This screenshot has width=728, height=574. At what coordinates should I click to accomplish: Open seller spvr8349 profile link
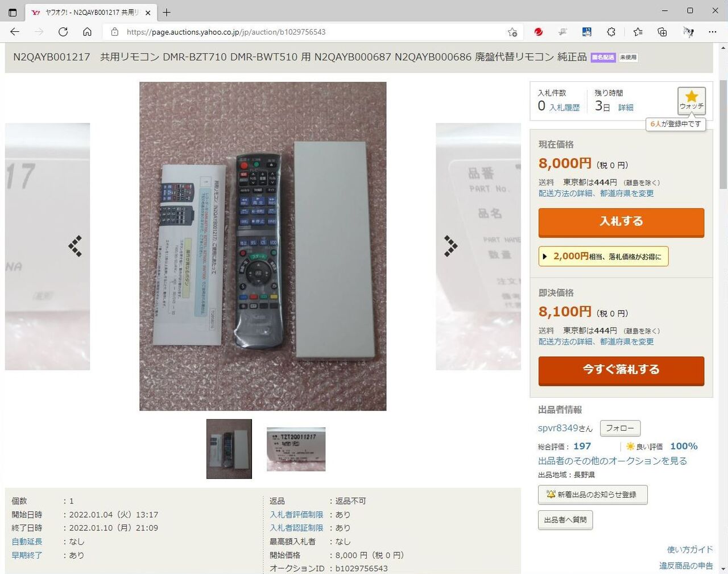(x=557, y=428)
